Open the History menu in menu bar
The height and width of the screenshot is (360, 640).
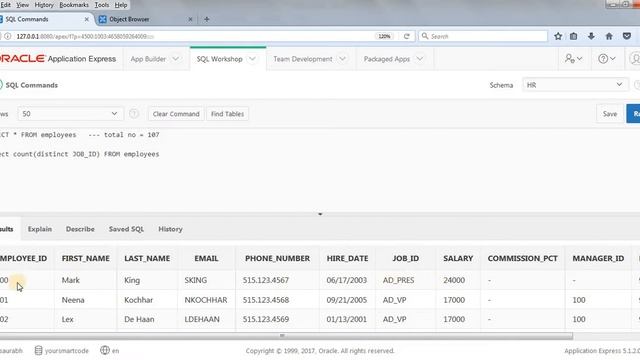[x=44, y=5]
